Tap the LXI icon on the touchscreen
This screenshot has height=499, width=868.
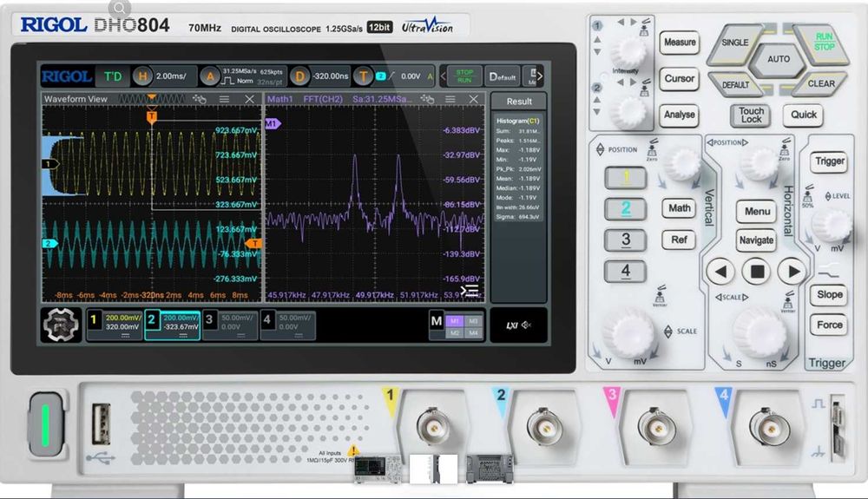(x=511, y=325)
